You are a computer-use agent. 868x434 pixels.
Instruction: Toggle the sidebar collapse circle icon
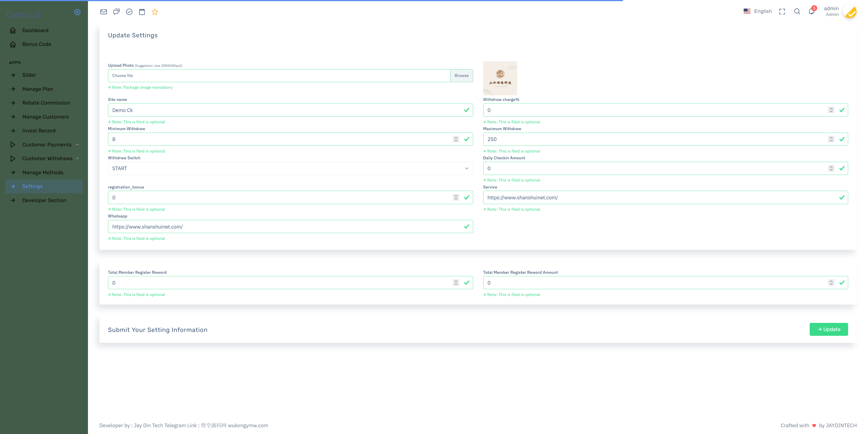77,12
